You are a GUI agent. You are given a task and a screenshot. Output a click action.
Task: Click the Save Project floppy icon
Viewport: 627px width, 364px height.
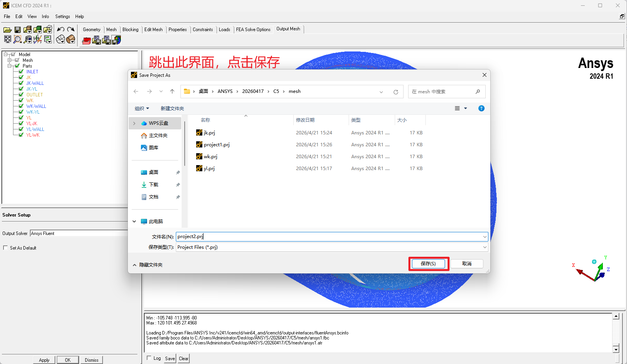17,30
